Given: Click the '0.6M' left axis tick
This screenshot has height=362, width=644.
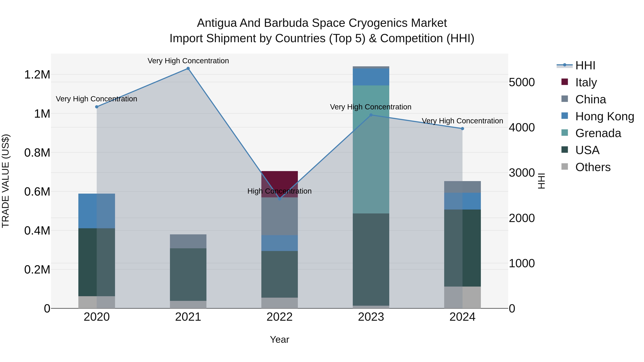Looking at the screenshot, I should [37, 192].
